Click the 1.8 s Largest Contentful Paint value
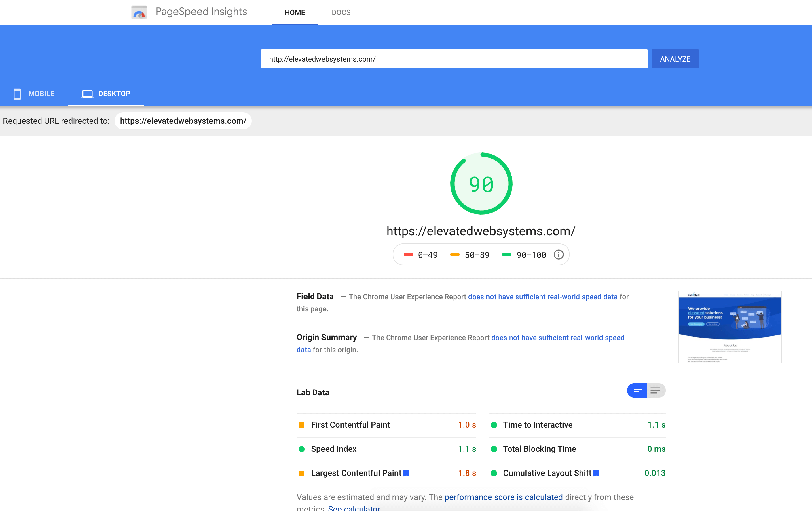Viewport: 812px width, 511px height. click(x=467, y=473)
